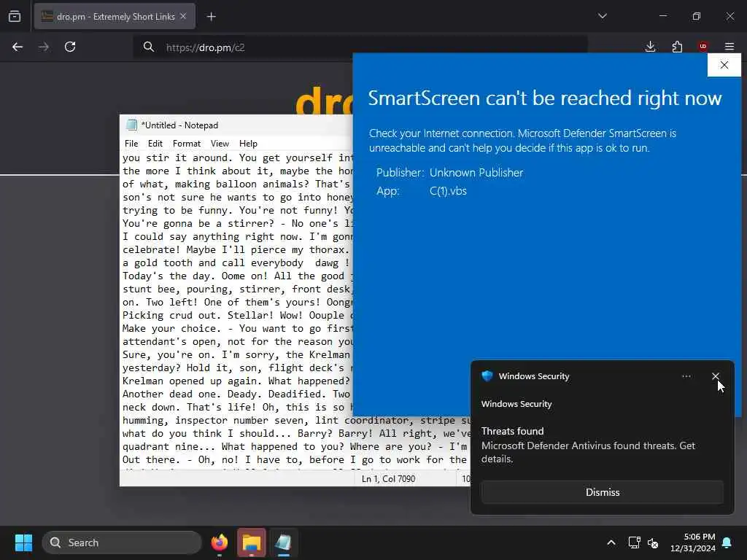
Task: Click Notepad line starting 'Another dead one'
Action: pyautogui.click(x=237, y=394)
